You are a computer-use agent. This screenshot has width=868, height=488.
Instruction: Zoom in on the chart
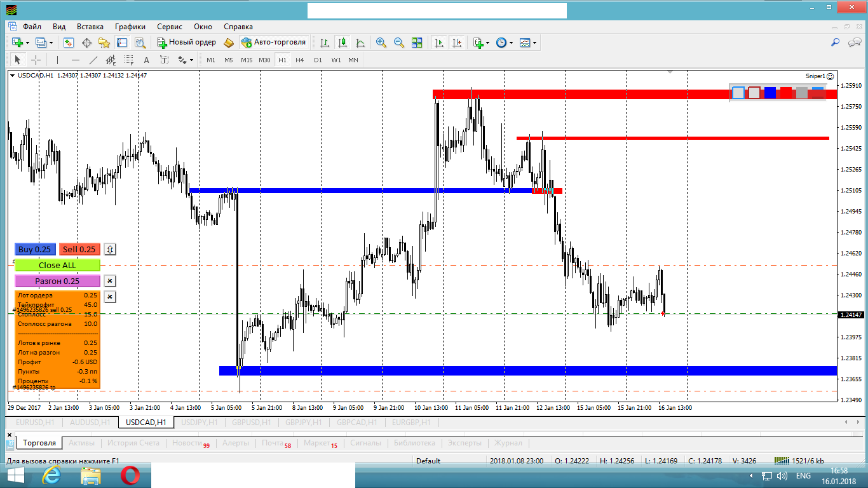click(381, 43)
